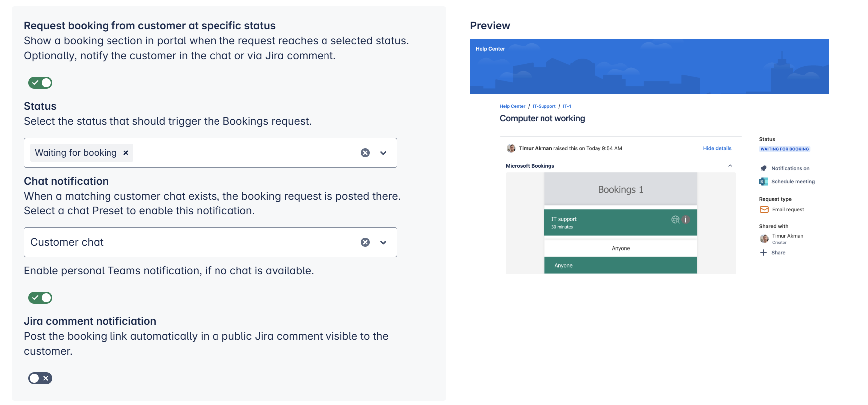Click the WAITING FOR BOOKING status badge
The width and height of the screenshot is (868, 405).
coord(784,149)
